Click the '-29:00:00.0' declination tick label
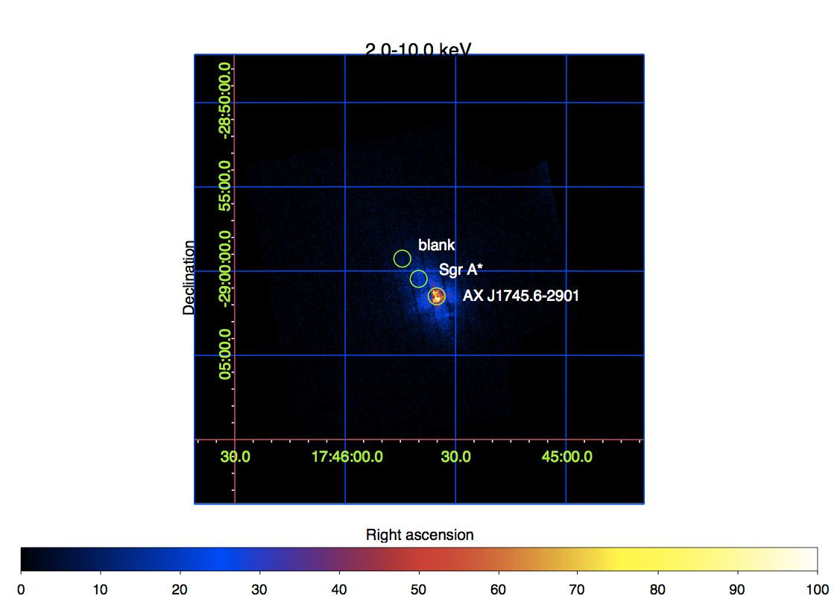This screenshot has height=616, width=840. pyautogui.click(x=225, y=269)
